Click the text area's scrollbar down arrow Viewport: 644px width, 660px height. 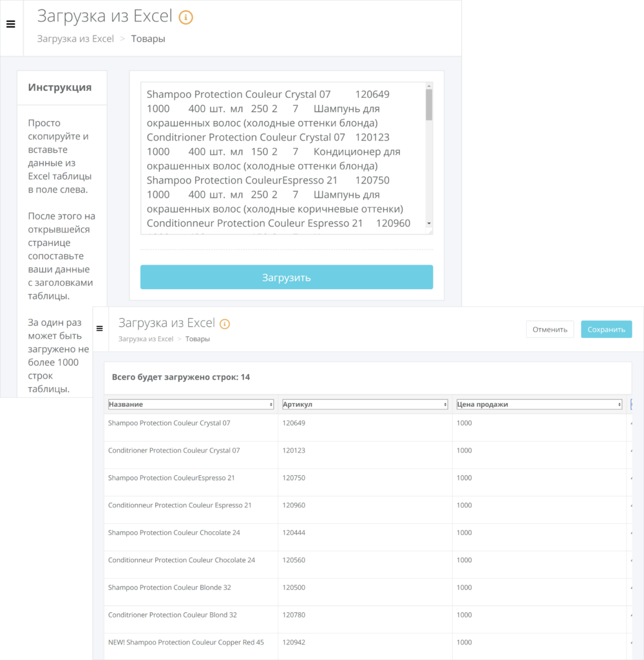(429, 223)
